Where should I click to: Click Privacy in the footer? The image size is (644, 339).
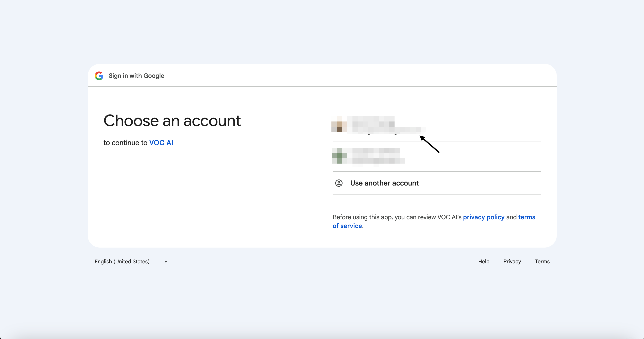512,262
